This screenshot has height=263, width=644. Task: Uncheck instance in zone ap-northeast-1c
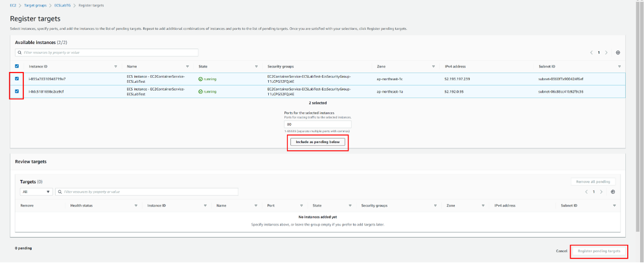[17, 79]
